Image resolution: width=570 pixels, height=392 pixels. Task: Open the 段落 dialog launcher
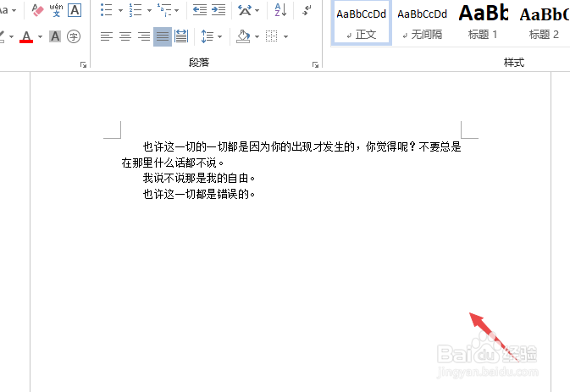click(x=315, y=64)
